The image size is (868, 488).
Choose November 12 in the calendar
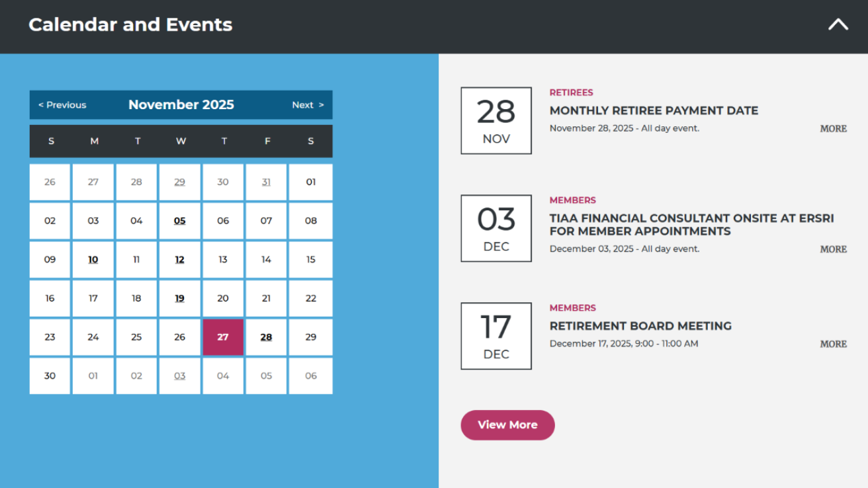point(180,260)
